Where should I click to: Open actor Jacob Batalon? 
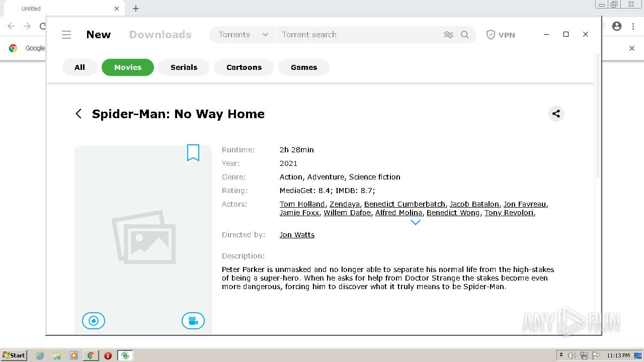(474, 204)
